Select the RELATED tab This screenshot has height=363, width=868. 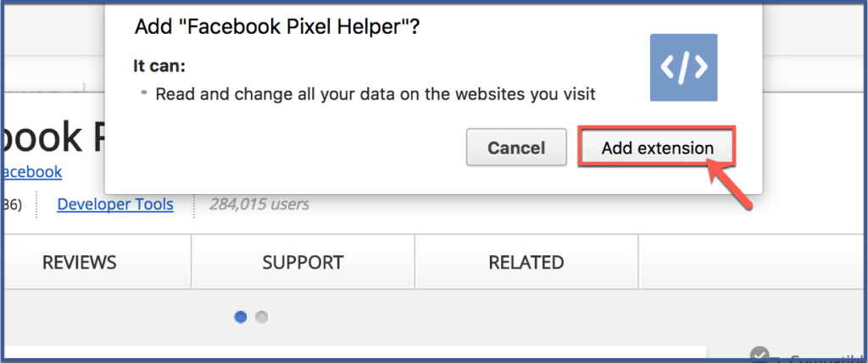pos(526,262)
